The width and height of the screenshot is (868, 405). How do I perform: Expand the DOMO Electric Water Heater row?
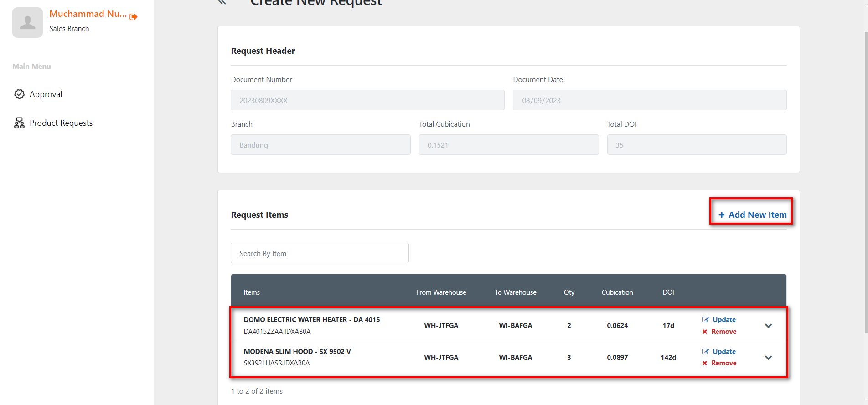[x=768, y=326]
